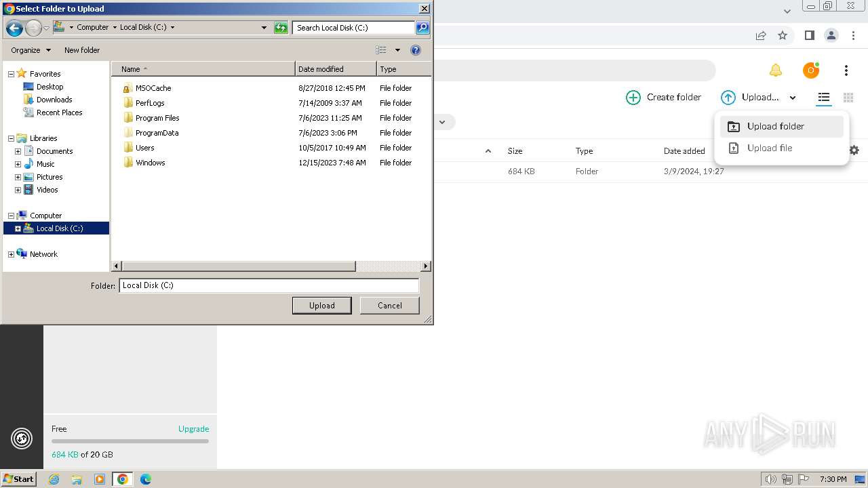
Task: Open Recent Places in Favorites
Action: tap(59, 113)
